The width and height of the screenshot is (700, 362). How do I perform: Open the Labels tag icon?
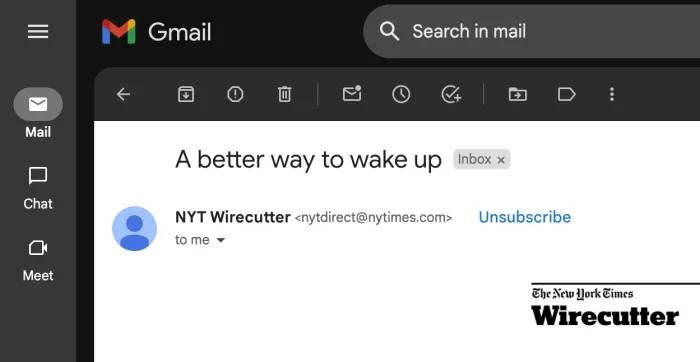pos(567,94)
